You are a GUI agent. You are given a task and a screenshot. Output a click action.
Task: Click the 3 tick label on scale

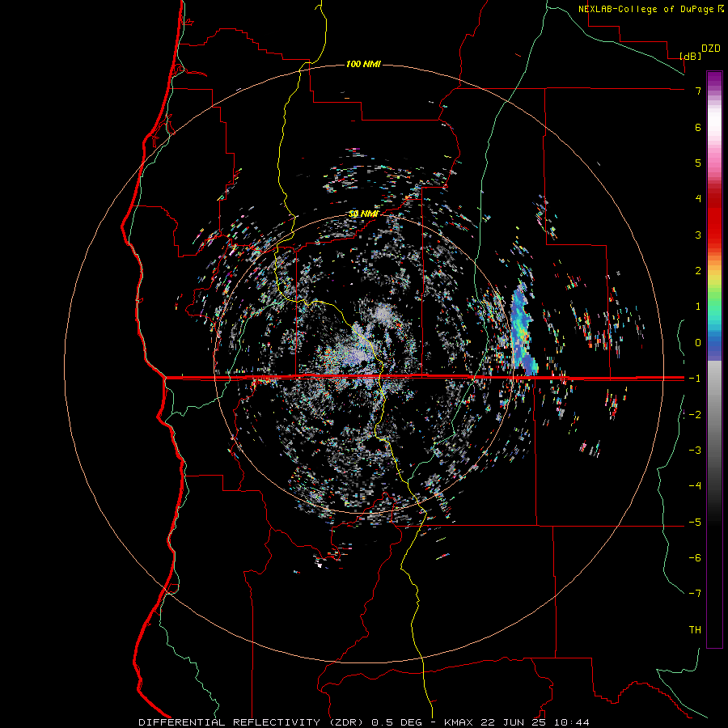(698, 235)
